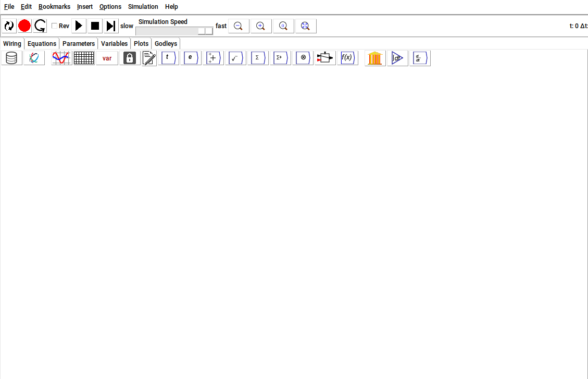588x379 pixels.
Task: Click the zoom to fit icon
Action: [306, 26]
